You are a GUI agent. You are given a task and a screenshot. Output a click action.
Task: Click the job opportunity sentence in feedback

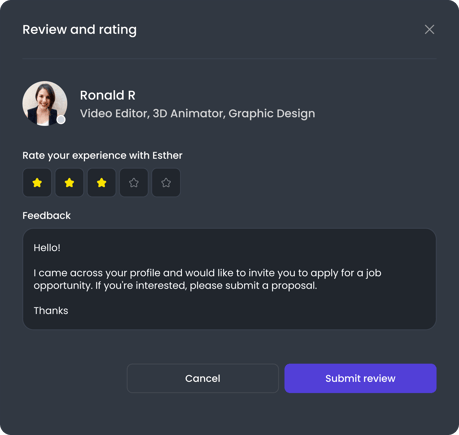(x=207, y=279)
